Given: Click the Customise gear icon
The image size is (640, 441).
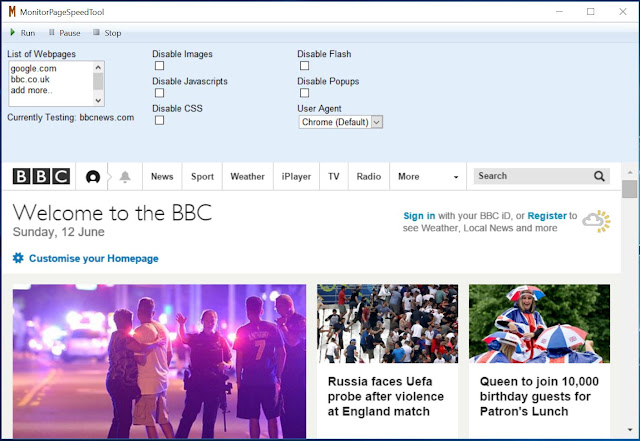Looking at the screenshot, I should 18,258.
